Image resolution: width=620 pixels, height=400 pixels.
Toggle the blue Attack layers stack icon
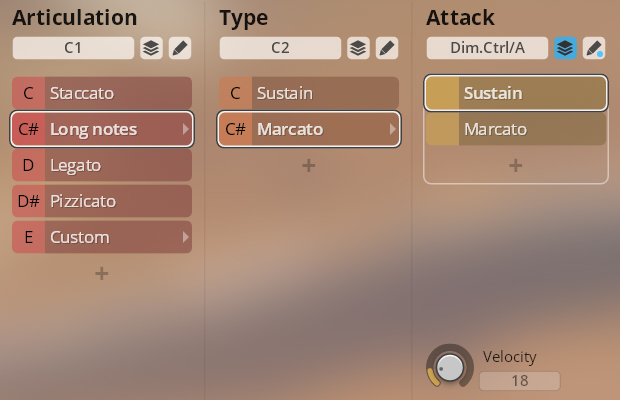tap(565, 48)
